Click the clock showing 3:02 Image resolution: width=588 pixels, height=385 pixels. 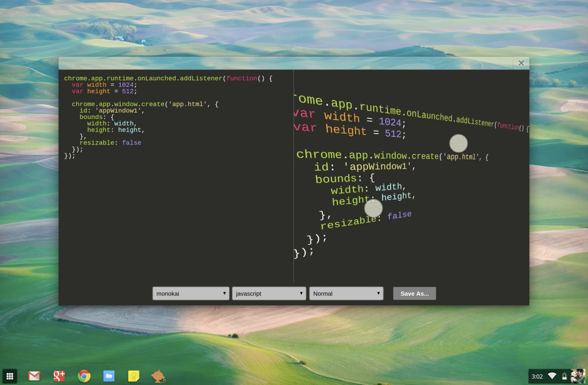pos(537,376)
